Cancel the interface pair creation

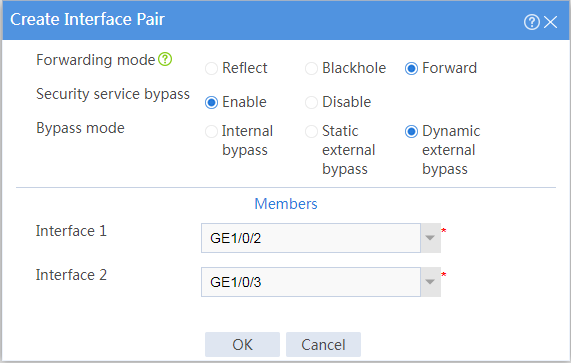(323, 344)
